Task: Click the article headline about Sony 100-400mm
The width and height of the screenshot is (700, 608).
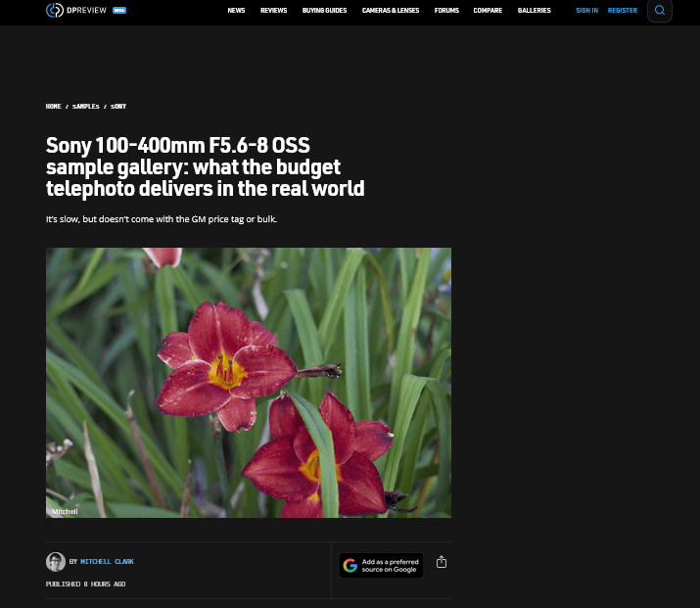Action: click(x=205, y=166)
